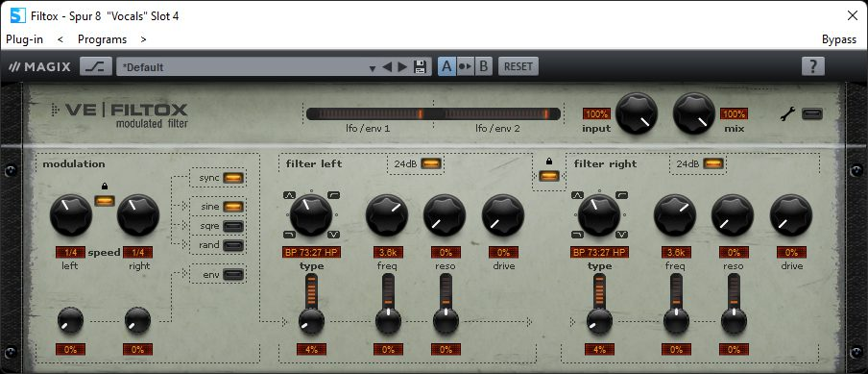This screenshot has height=374, width=868.
Task: Switch to the B comparison slot
Action: click(x=483, y=66)
